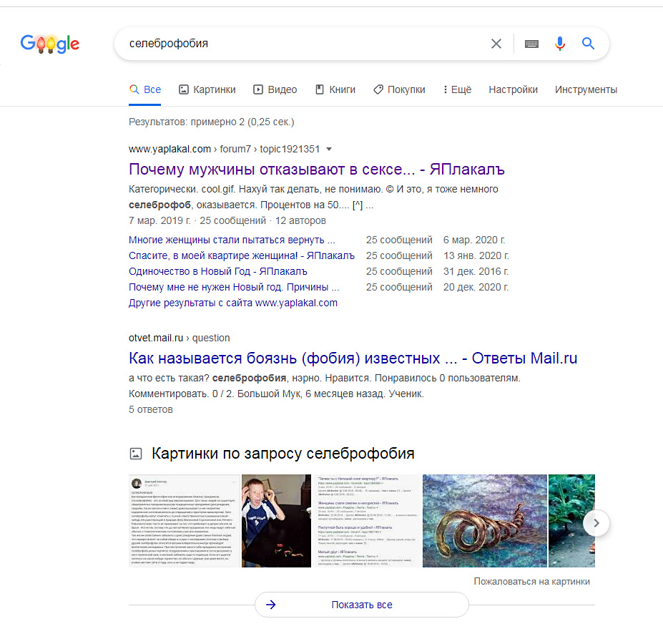Clear the search field with X icon
Viewport: 663px width, 644px height.
point(496,44)
